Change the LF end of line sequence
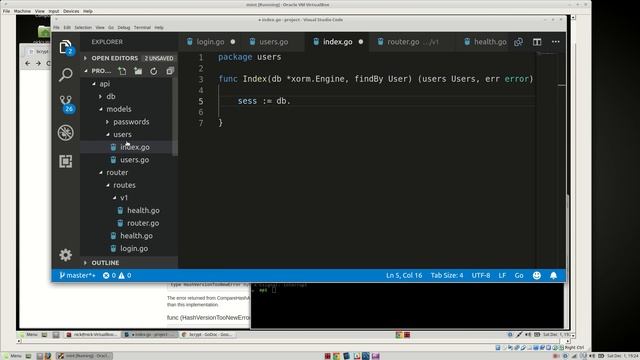640x360 pixels. [x=502, y=276]
